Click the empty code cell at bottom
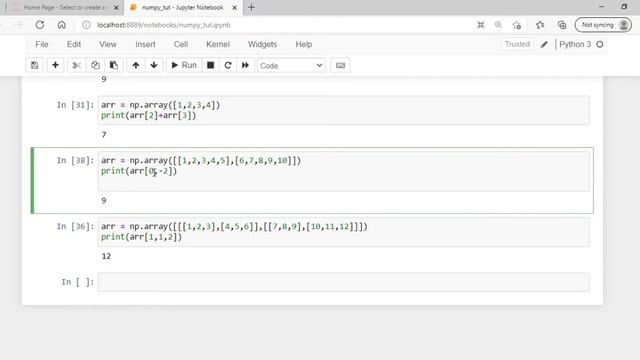 pos(344,282)
